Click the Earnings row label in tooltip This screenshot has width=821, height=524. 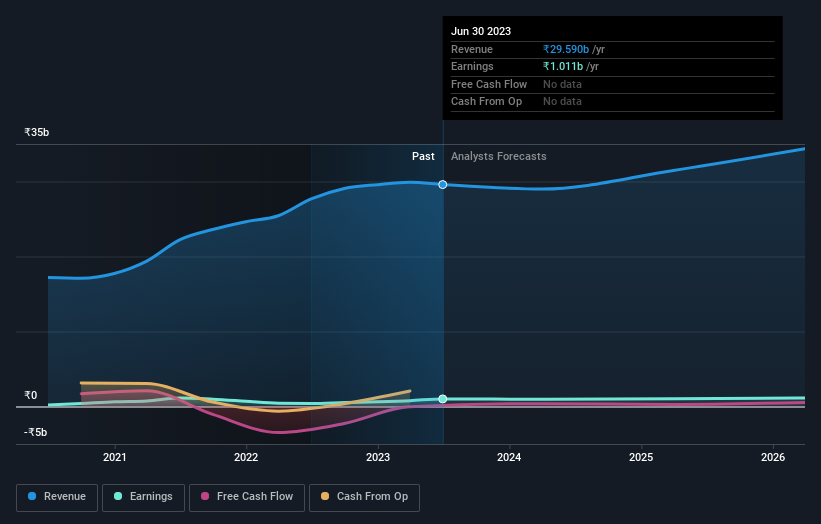472,66
